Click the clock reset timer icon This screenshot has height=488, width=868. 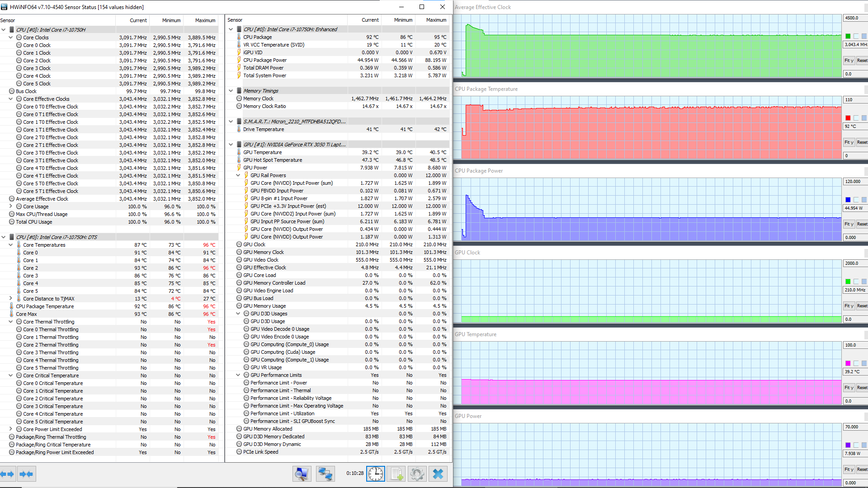[375, 474]
